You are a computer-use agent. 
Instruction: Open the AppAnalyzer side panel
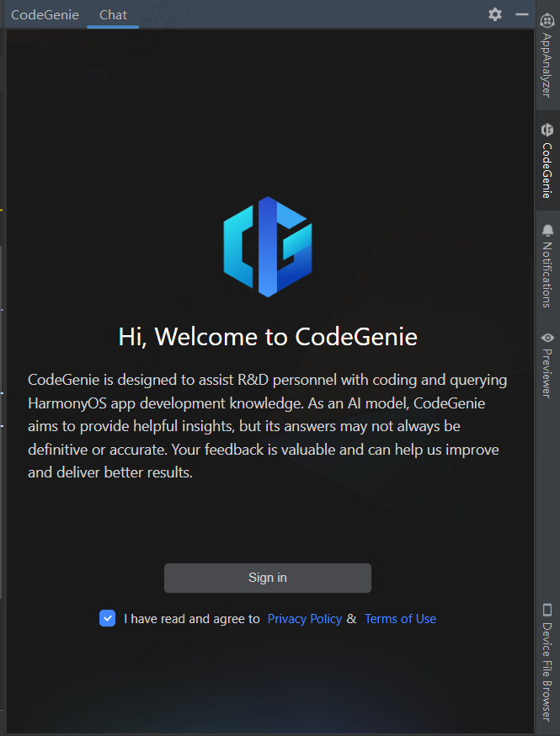(x=547, y=56)
